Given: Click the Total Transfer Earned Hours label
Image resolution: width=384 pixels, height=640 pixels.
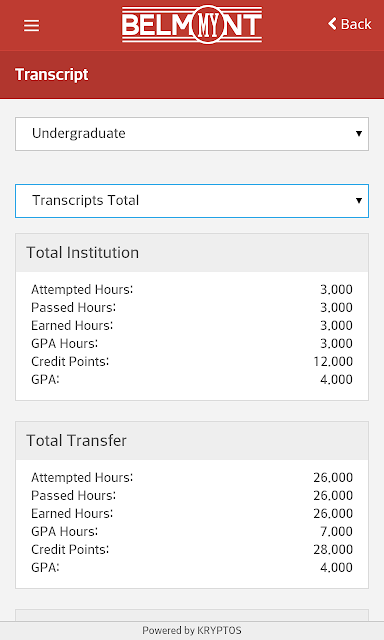Looking at the screenshot, I should click(x=72, y=513).
